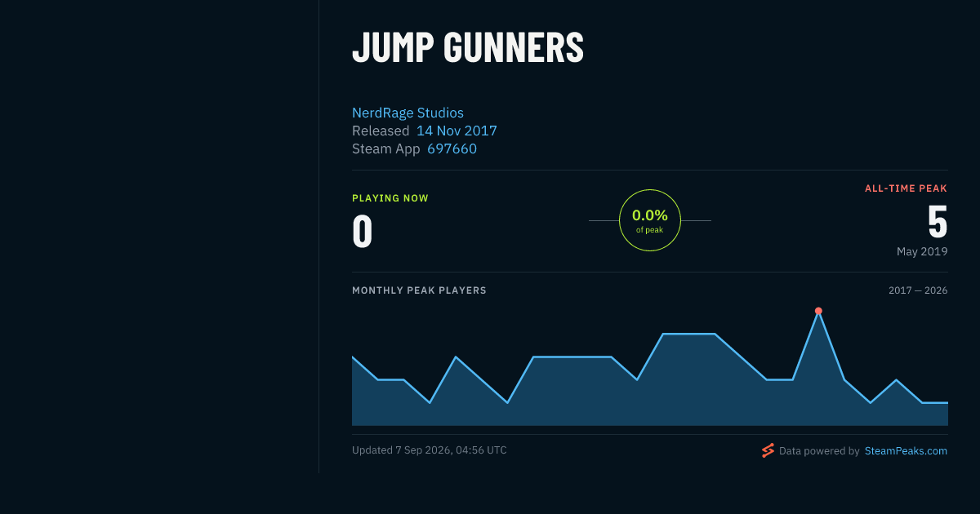Visit the SteamPeaks.com link
The width and height of the screenshot is (980, 514).
pos(906,450)
